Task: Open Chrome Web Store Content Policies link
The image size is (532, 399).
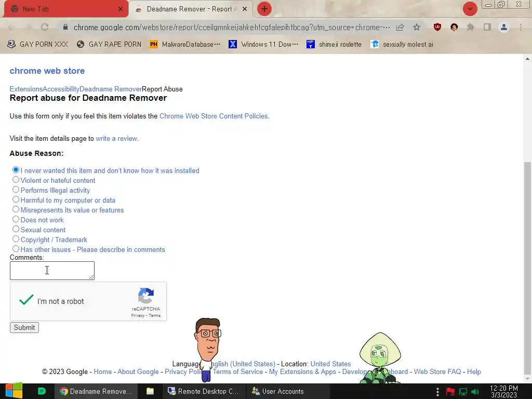Action: point(215,116)
